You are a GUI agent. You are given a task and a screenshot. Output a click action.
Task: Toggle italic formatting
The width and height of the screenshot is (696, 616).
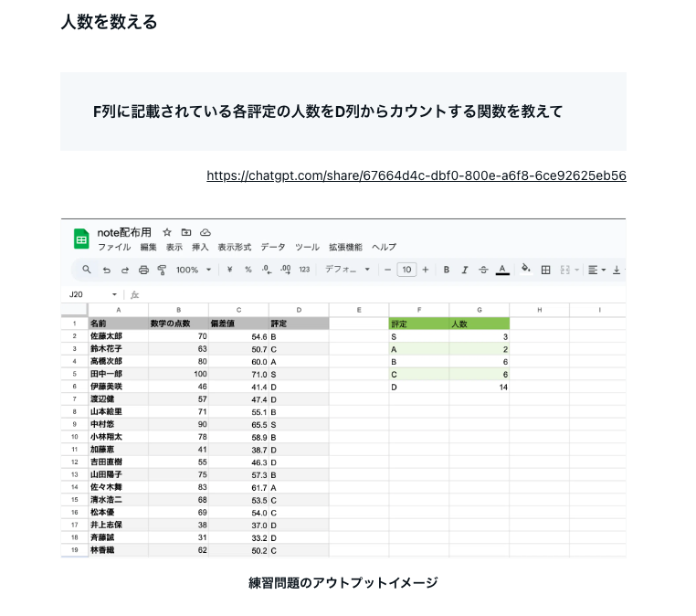point(465,270)
